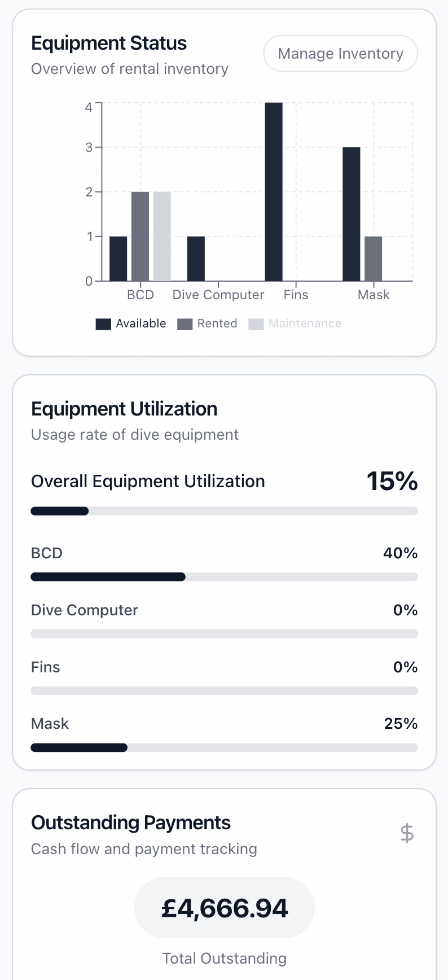Toggle the Available series in the chart legend
Image resolution: width=448 pixels, height=980 pixels.
tap(131, 323)
